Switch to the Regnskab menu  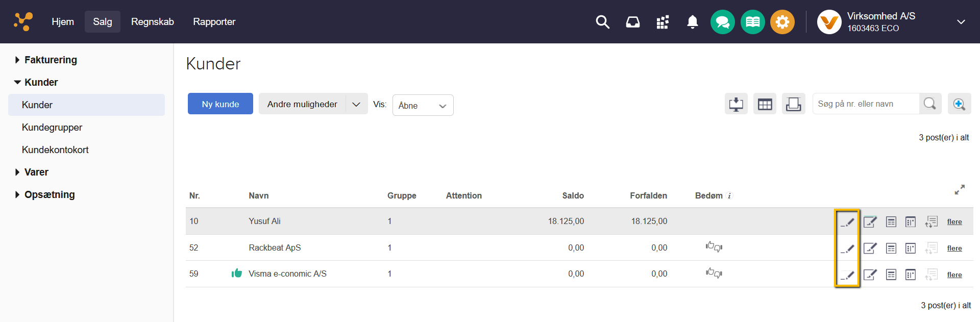(152, 22)
